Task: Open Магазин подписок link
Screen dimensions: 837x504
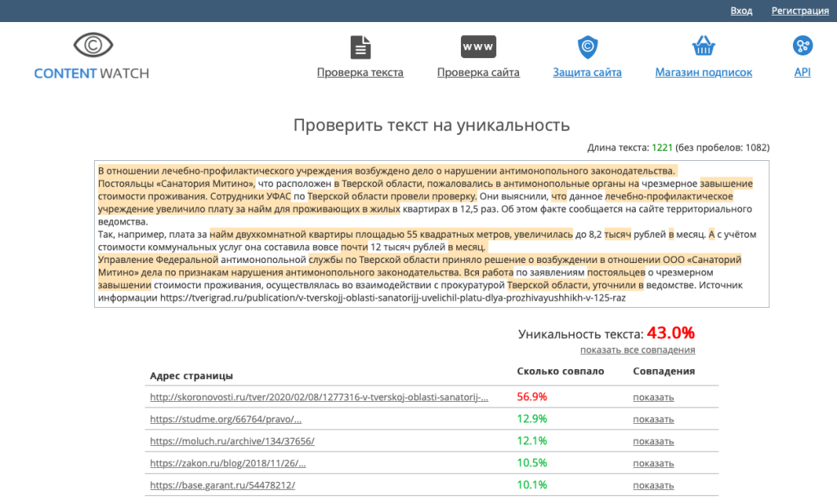Action: [703, 73]
